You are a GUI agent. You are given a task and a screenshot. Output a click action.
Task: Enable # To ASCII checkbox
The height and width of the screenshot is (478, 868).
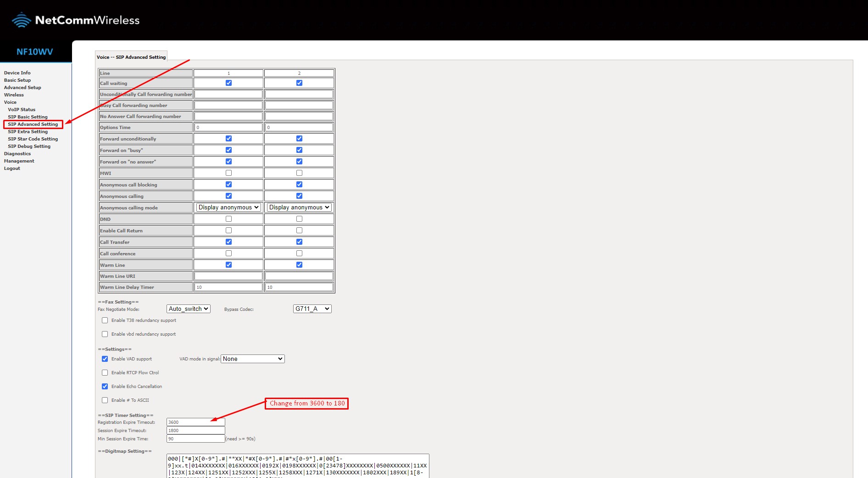coord(105,400)
